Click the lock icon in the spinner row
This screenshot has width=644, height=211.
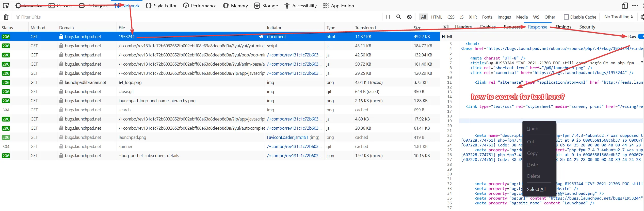[x=61, y=146]
